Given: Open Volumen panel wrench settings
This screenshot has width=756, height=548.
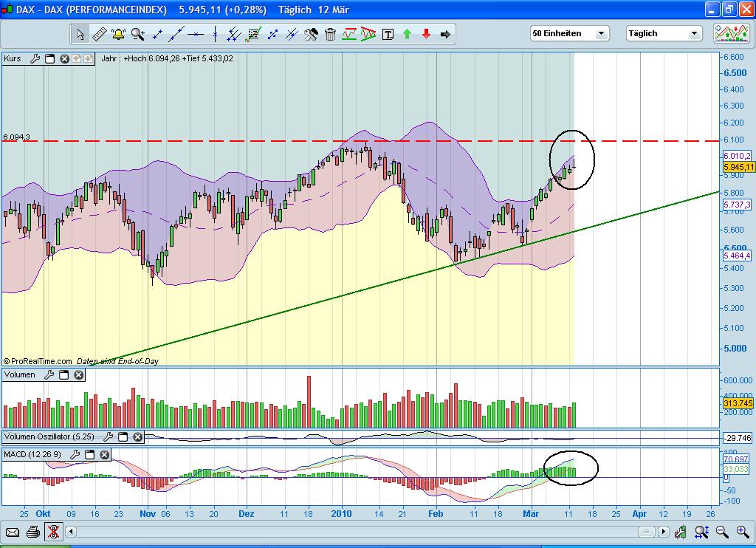Looking at the screenshot, I should [x=49, y=375].
